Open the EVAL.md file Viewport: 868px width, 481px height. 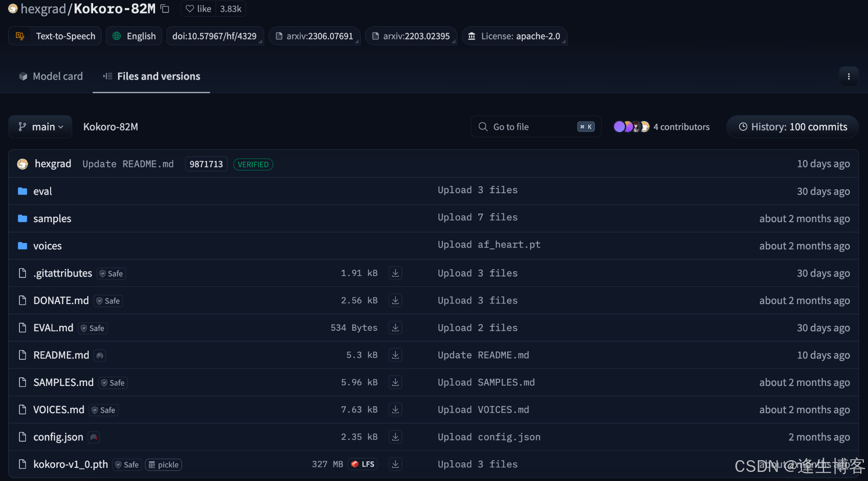[x=53, y=328]
